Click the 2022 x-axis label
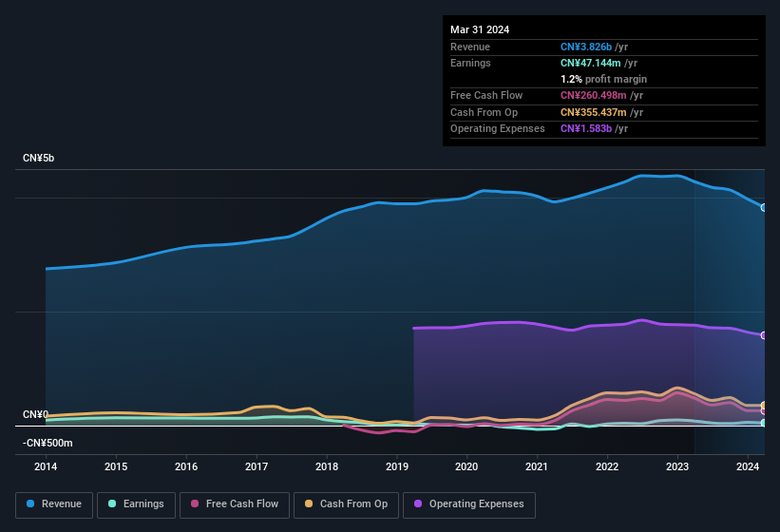The height and width of the screenshot is (532, 780). pos(607,466)
